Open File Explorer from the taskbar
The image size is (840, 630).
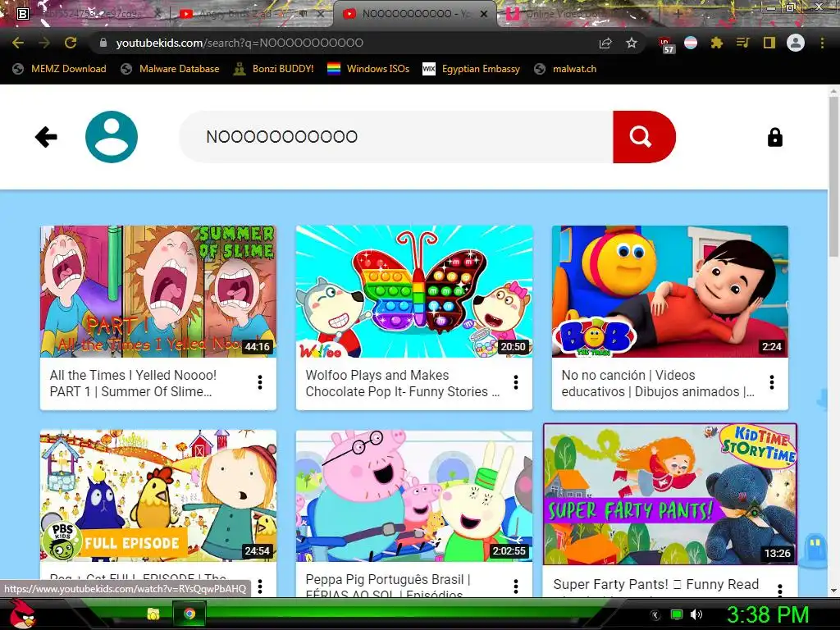point(153,614)
